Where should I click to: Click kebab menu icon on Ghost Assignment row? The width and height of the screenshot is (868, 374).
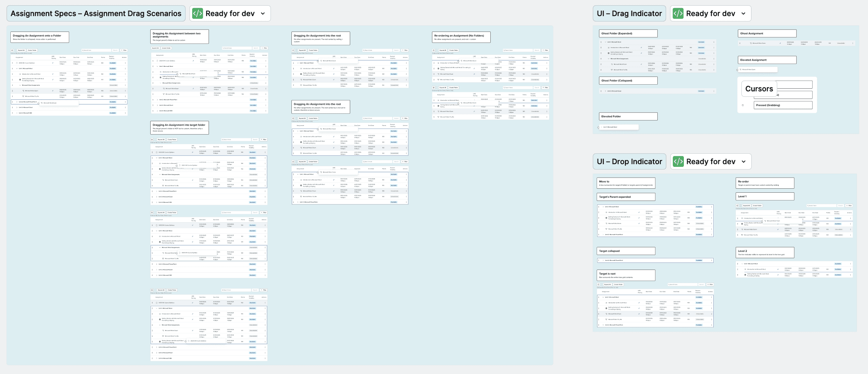pos(853,43)
